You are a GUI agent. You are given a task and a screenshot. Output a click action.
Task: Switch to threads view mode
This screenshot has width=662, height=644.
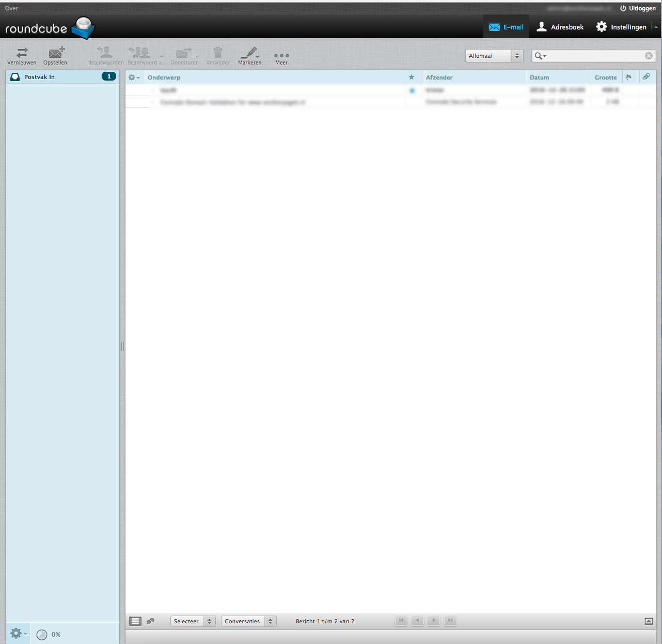point(150,621)
